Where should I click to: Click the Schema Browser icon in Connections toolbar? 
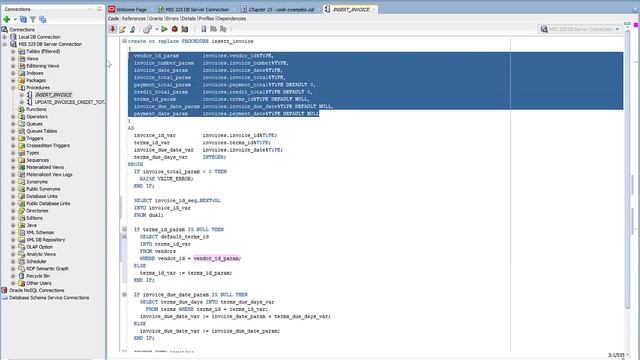pyautogui.click(x=42, y=19)
